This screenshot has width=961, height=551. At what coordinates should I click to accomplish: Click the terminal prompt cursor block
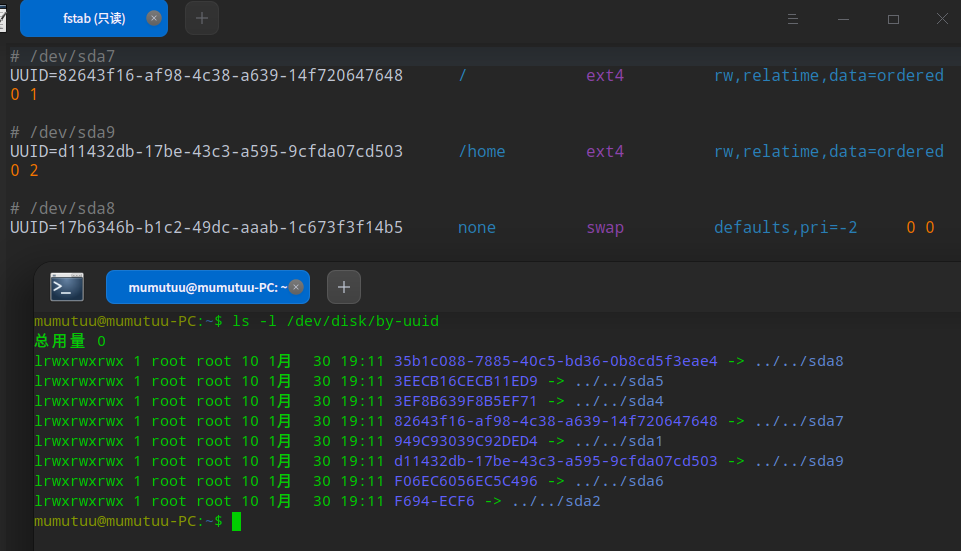pyautogui.click(x=236, y=521)
